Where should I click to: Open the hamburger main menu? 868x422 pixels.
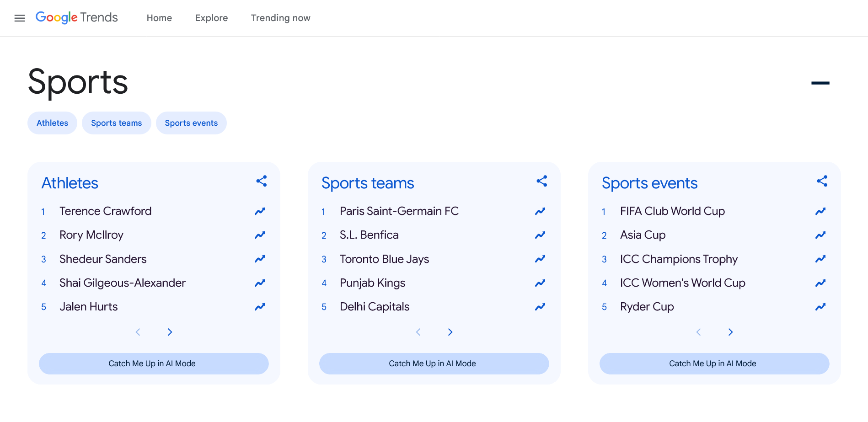coord(19,18)
